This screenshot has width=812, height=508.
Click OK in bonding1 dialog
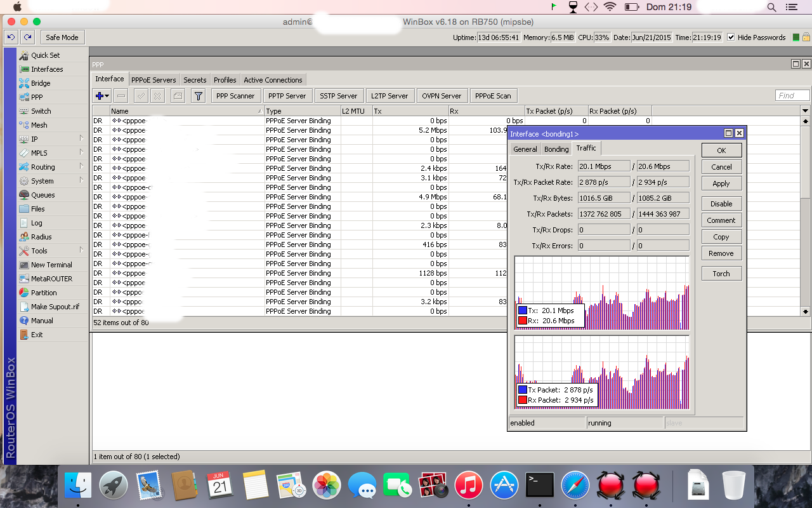[721, 150]
